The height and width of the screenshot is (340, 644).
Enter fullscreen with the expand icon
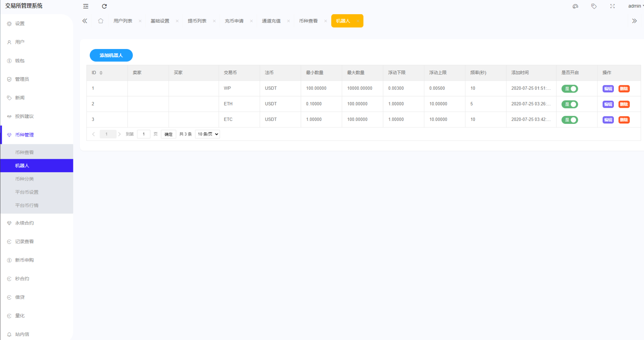[x=612, y=6]
